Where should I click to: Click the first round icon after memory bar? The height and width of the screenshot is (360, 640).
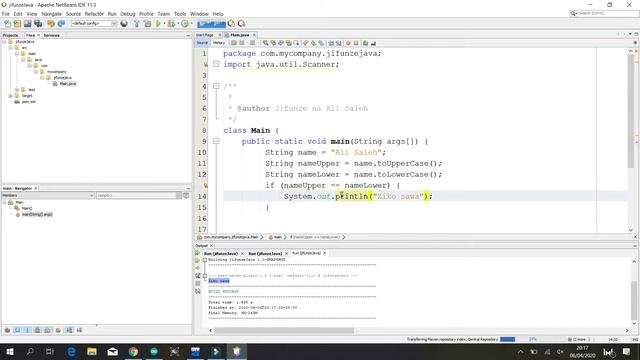tap(231, 24)
